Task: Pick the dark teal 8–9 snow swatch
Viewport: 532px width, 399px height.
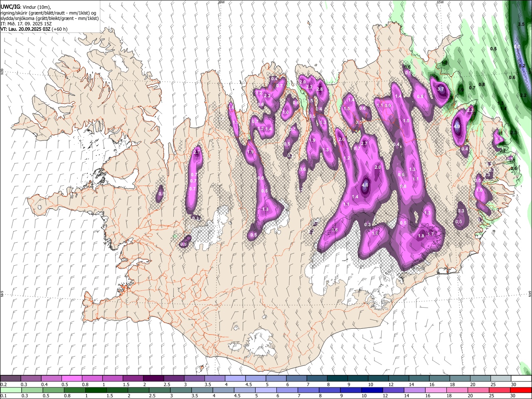Action: (x=337, y=379)
